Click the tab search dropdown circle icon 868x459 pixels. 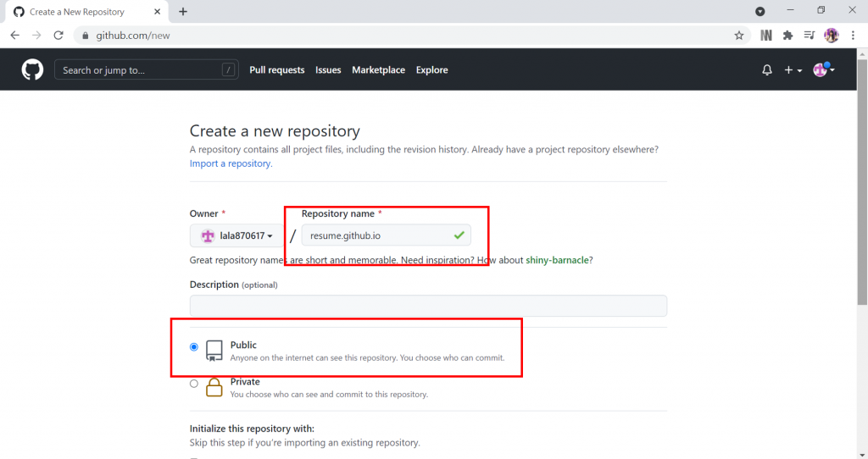[760, 12]
